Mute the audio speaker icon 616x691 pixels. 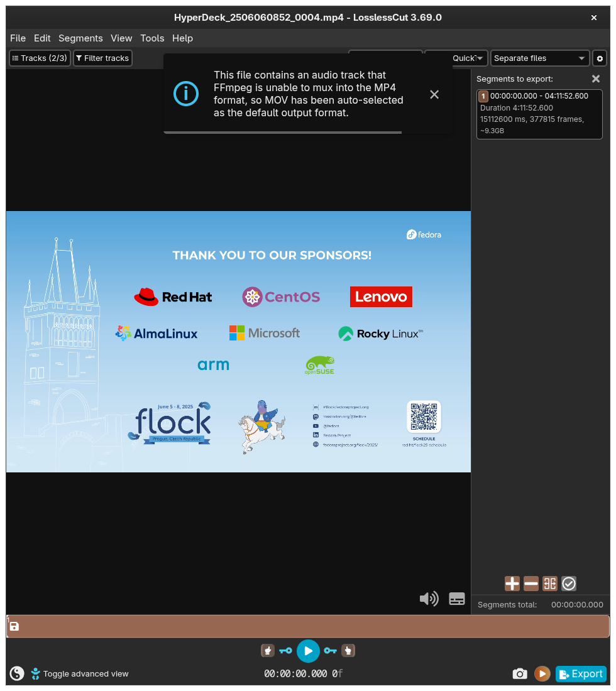(429, 599)
